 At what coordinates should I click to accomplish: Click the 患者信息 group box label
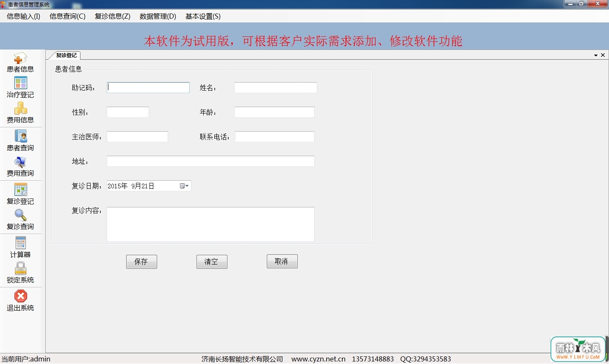tap(69, 69)
